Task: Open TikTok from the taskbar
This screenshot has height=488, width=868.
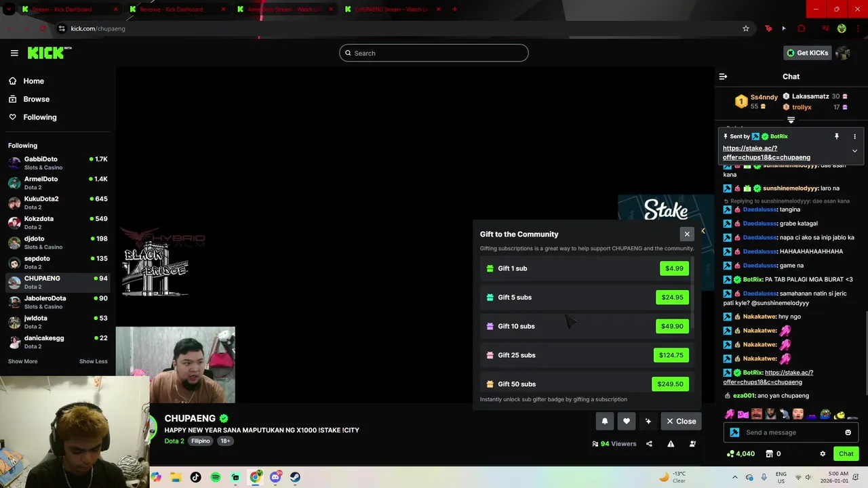Action: click(x=195, y=477)
